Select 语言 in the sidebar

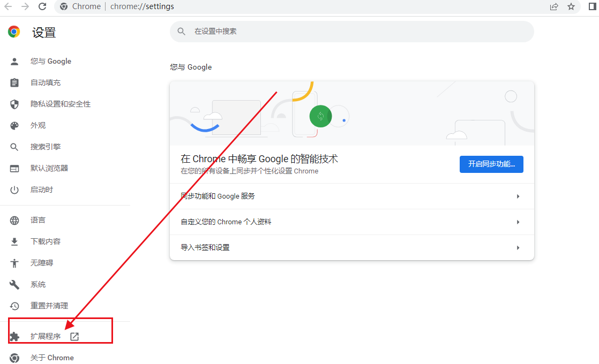coord(38,220)
